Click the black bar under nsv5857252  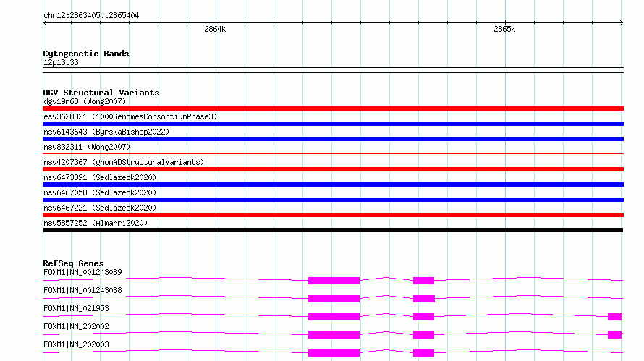pyautogui.click(x=333, y=230)
